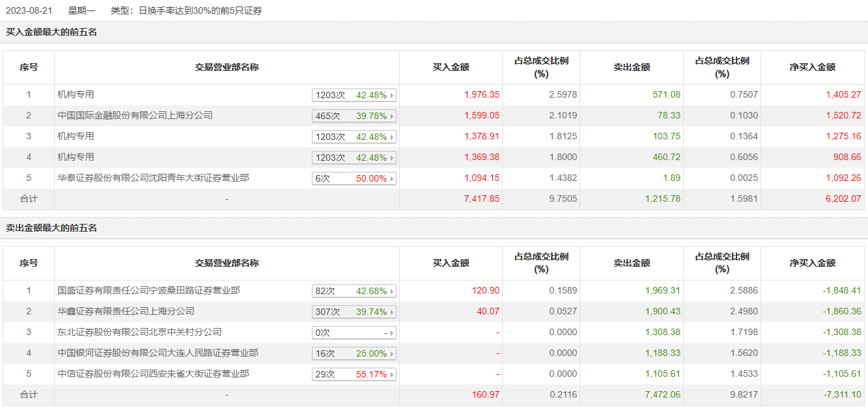Click 卖出金额 header in the top-sellers table
The width and height of the screenshot is (868, 408).
pyautogui.click(x=631, y=263)
